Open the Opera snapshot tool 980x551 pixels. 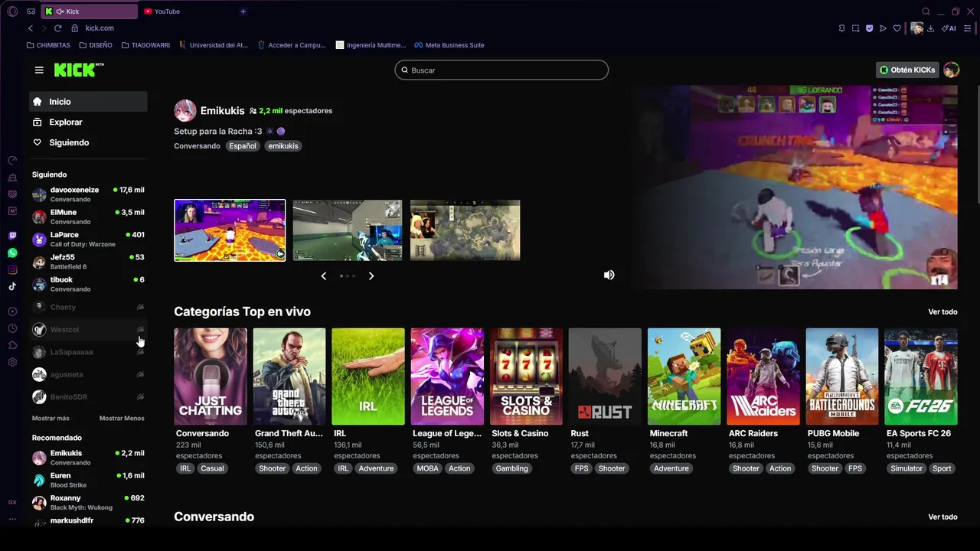coord(855,28)
